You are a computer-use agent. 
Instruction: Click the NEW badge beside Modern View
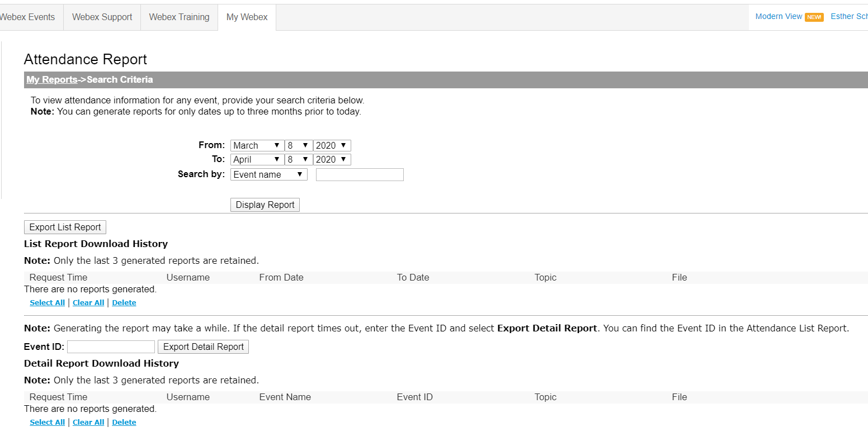pyautogui.click(x=814, y=17)
